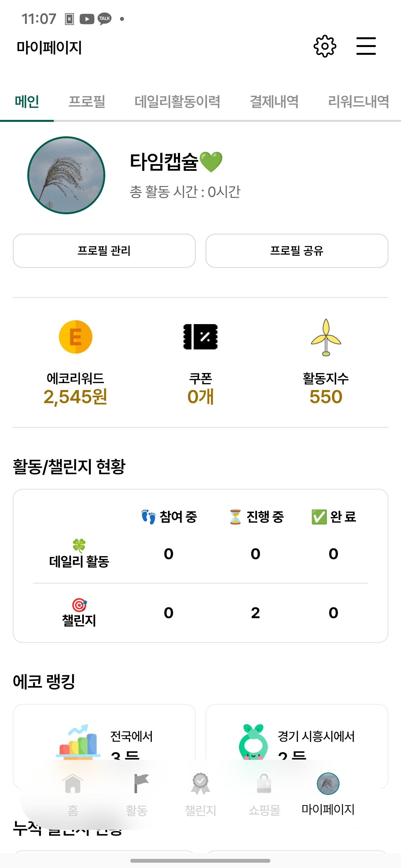Switch to the 데일리활동이력 tab
This screenshot has height=868, width=401.
pos(177,102)
